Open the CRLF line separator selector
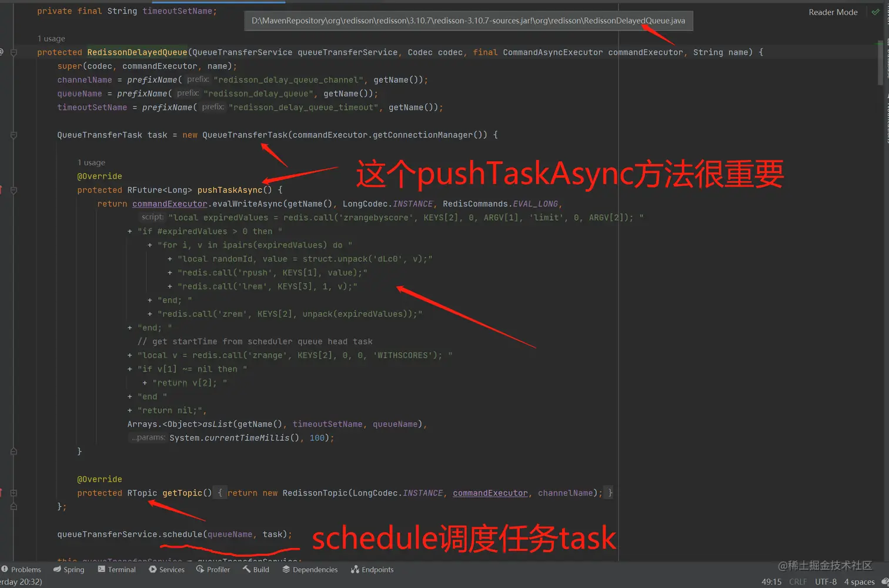Screen dimensions: 889x588 [x=798, y=582]
